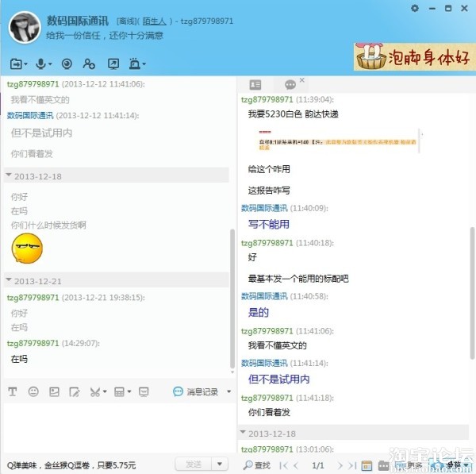
Task: Open the image thumbnail in history messages
Action: [x=338, y=141]
